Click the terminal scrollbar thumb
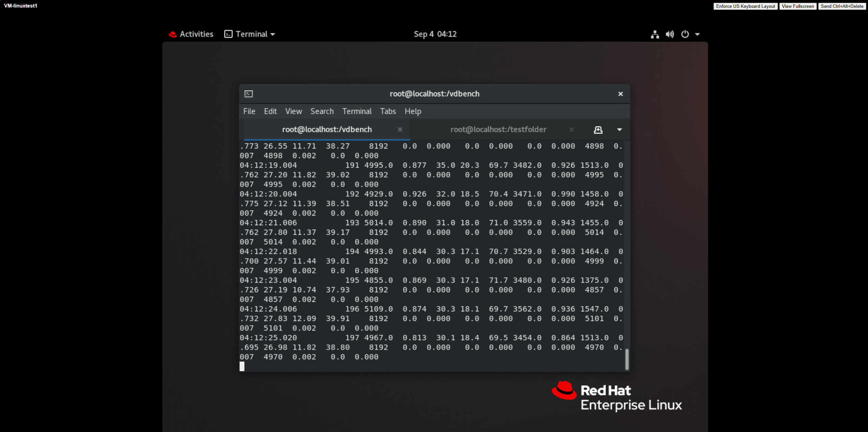The width and height of the screenshot is (868, 432). click(x=627, y=359)
